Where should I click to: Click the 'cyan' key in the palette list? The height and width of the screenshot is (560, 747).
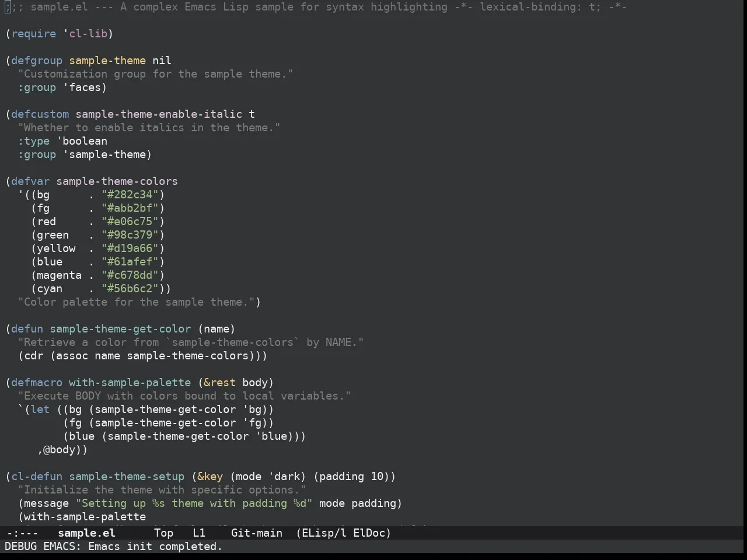click(50, 289)
